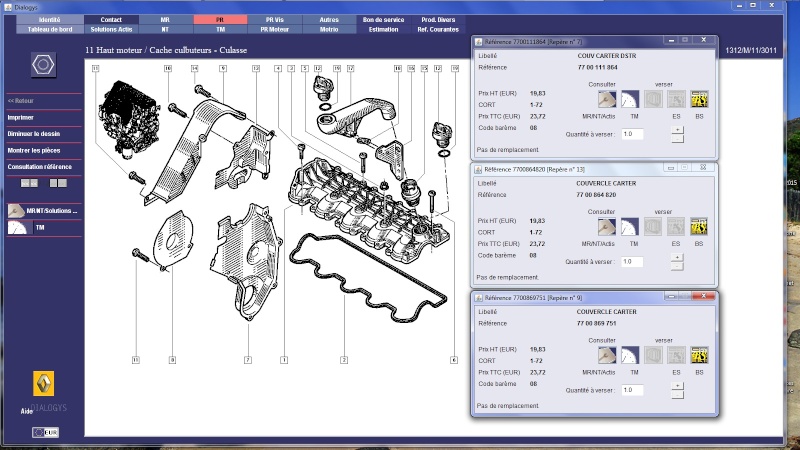
Task: Consult MR/NT/Actis for reference 7700111864
Action: coord(607,99)
